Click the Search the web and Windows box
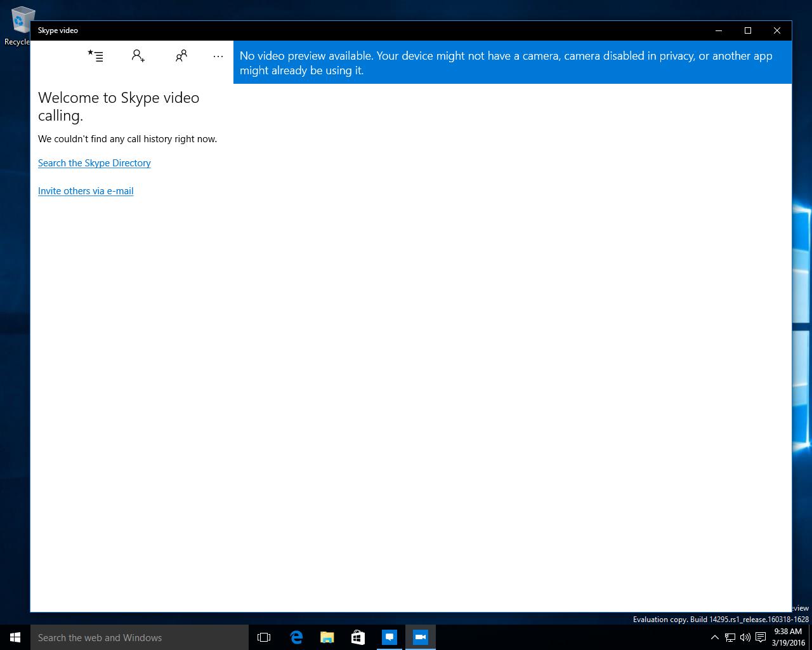812x650 pixels. (x=140, y=637)
